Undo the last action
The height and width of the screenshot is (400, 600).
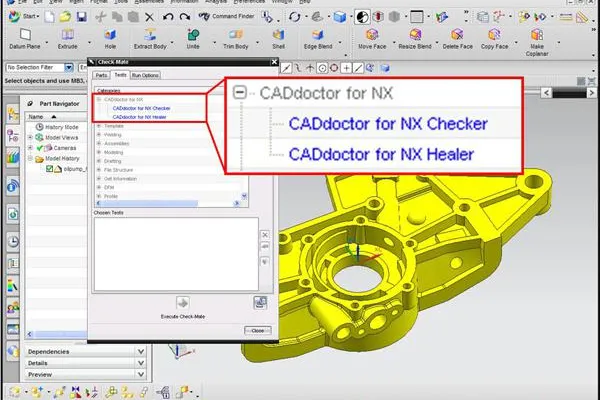click(x=168, y=17)
